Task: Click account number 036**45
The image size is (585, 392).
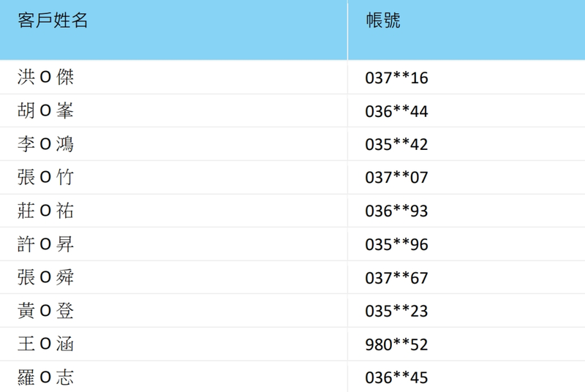Action: 396,379
